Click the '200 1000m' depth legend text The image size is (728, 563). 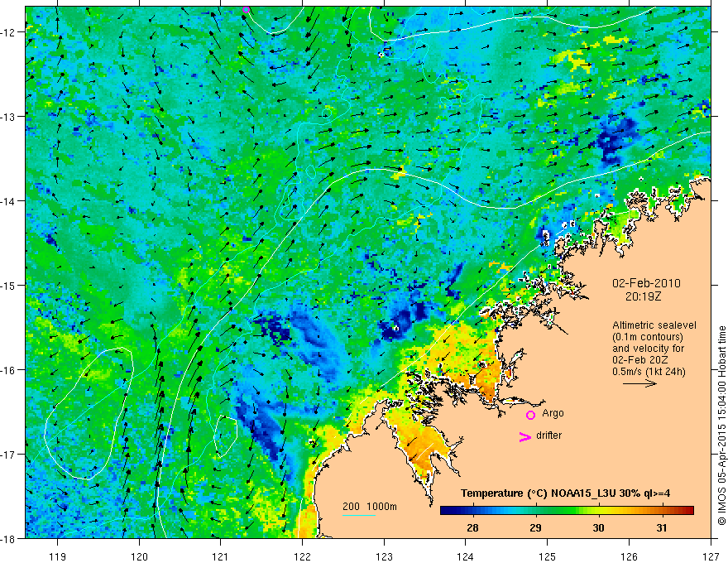pyautogui.click(x=370, y=507)
